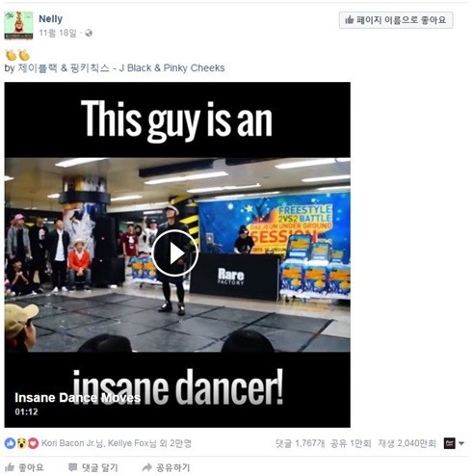Click 공유하기 share arrow button
The width and height of the screenshot is (473, 476).
pos(166,467)
